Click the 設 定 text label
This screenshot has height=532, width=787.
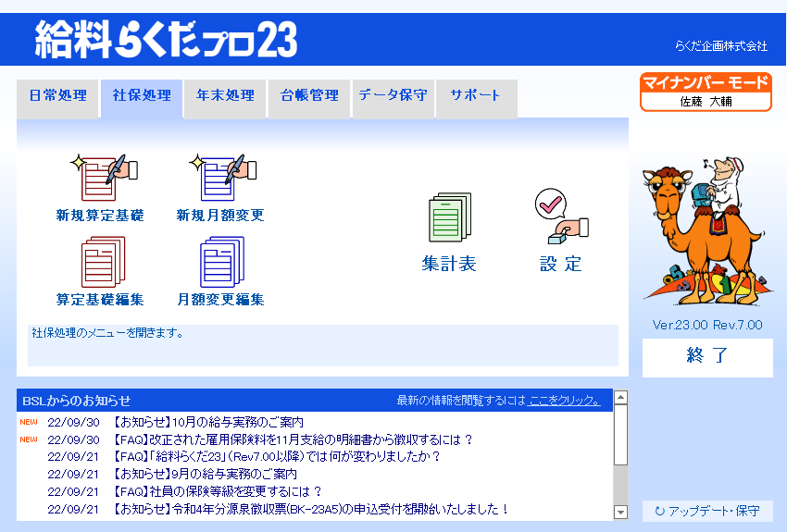click(x=561, y=264)
